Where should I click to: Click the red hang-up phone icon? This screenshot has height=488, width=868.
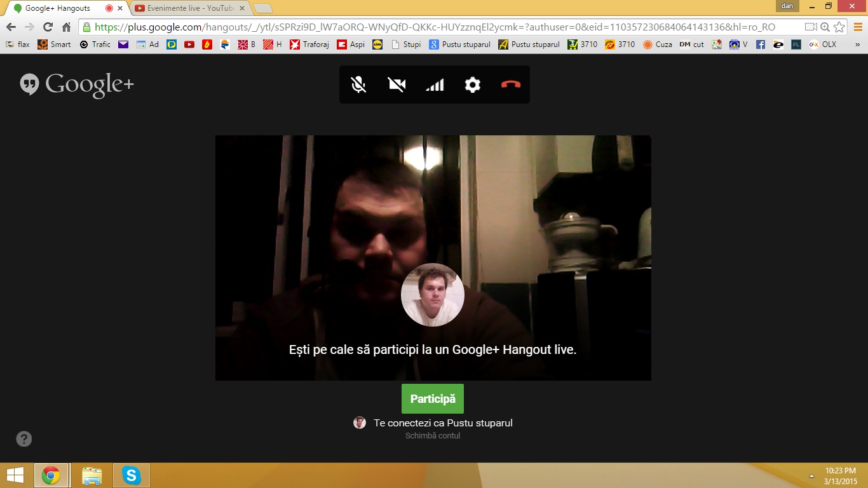(x=511, y=85)
